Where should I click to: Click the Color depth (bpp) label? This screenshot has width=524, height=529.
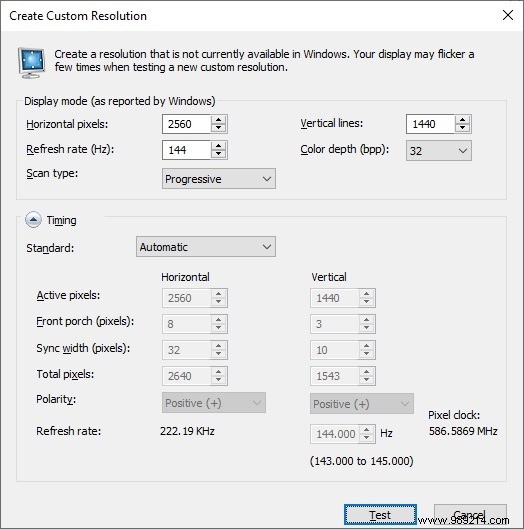point(344,149)
